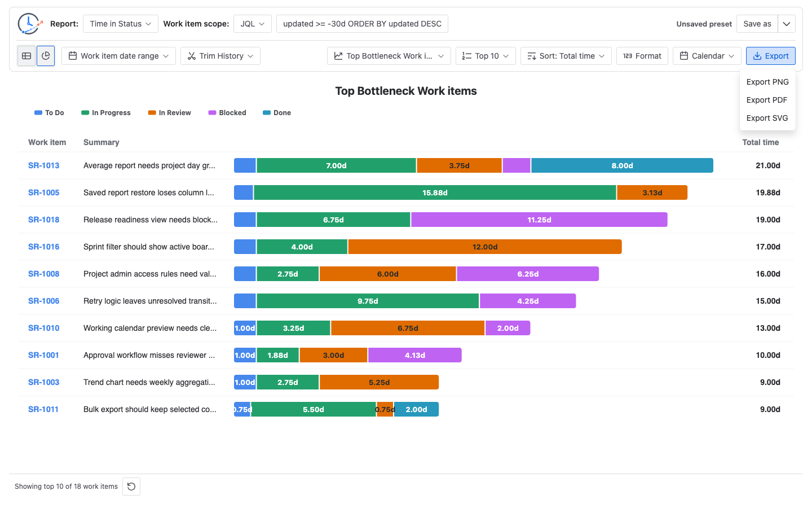Click the 9.75d In Progress bar segment
The width and height of the screenshot is (812, 508).
[368, 301]
